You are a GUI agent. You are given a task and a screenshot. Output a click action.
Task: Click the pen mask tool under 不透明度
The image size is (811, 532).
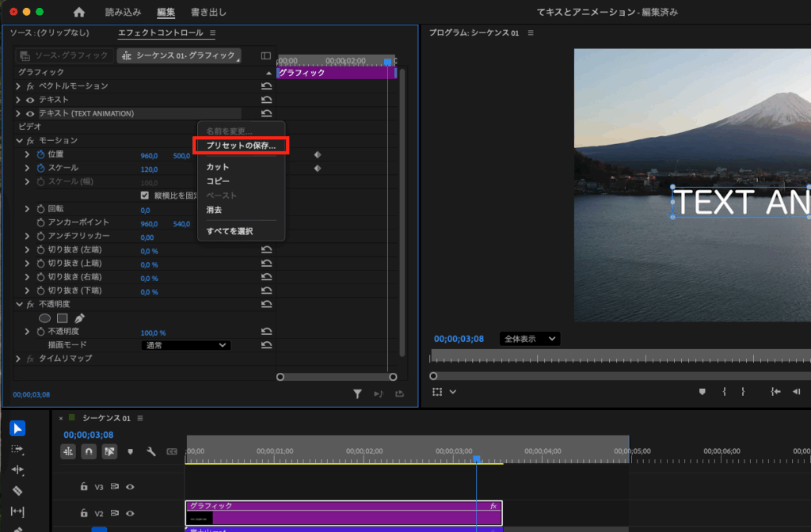[79, 317]
